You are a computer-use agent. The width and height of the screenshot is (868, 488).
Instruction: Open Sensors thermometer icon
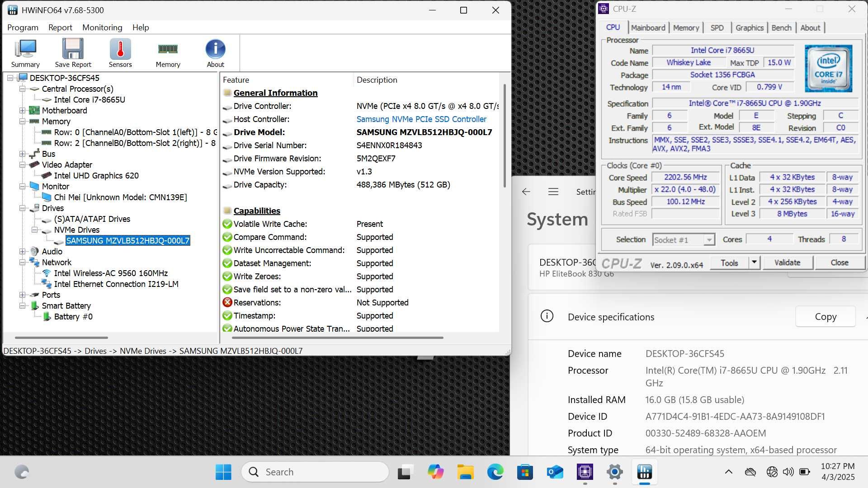pyautogui.click(x=120, y=53)
